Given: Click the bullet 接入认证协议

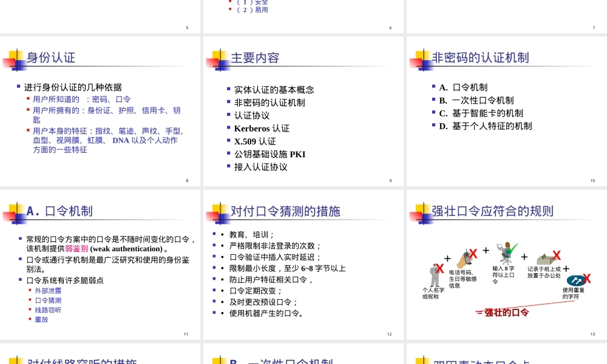Looking at the screenshot, I should (260, 167).
